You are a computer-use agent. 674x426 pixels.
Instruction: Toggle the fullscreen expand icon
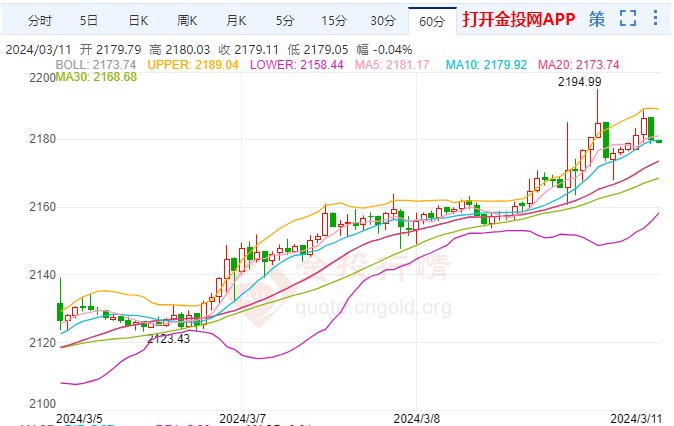(628, 18)
